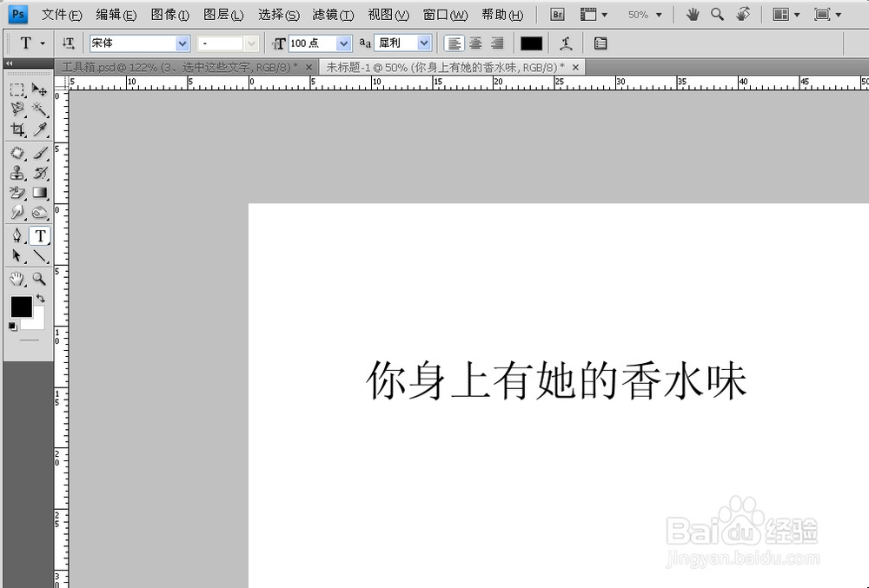Apply right text alignment
Screen dimensions: 869x588
(x=495, y=43)
